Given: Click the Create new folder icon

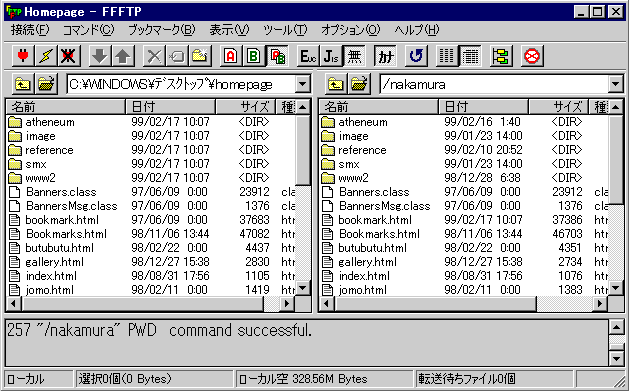Looking at the screenshot, I should 200,56.
